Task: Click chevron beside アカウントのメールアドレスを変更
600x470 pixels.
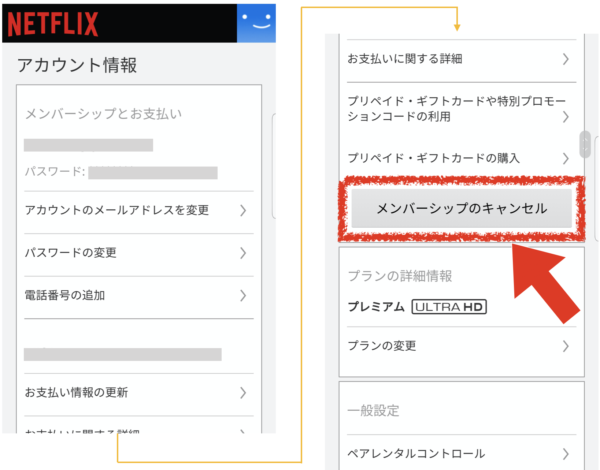Action: [243, 210]
